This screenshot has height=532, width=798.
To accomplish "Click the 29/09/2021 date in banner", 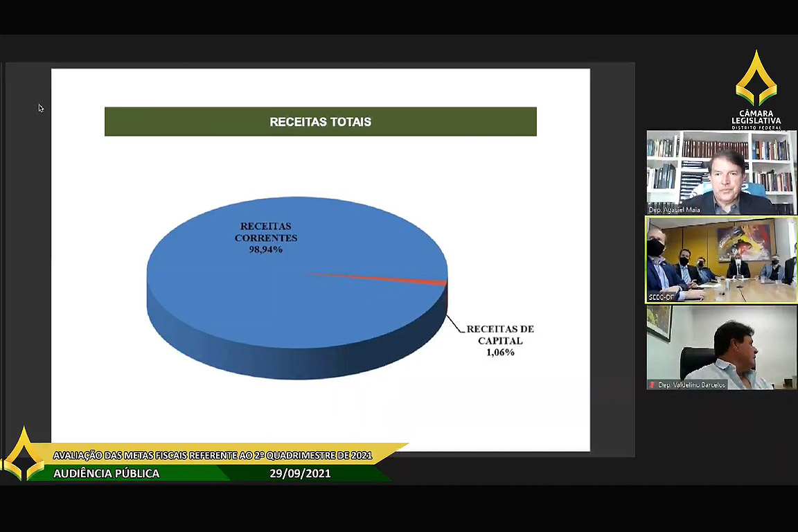I will pos(300,474).
